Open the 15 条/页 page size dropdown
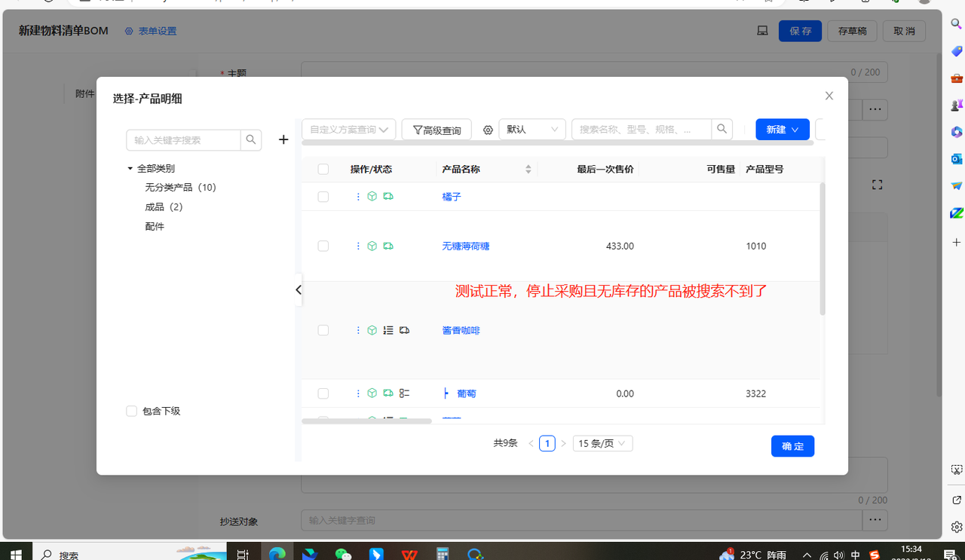Screen dimensions: 965x560 (602, 443)
